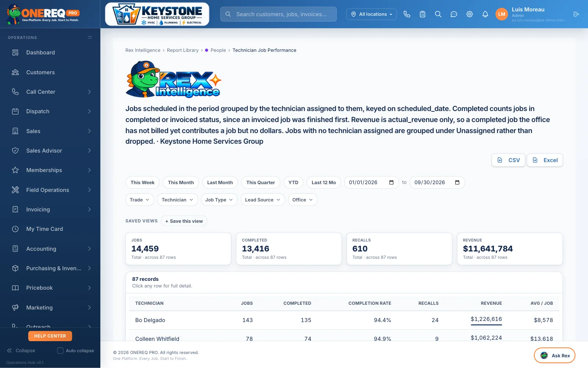Select the This Quarter date preset
Image resolution: width=588 pixels, height=368 pixels.
[261, 182]
